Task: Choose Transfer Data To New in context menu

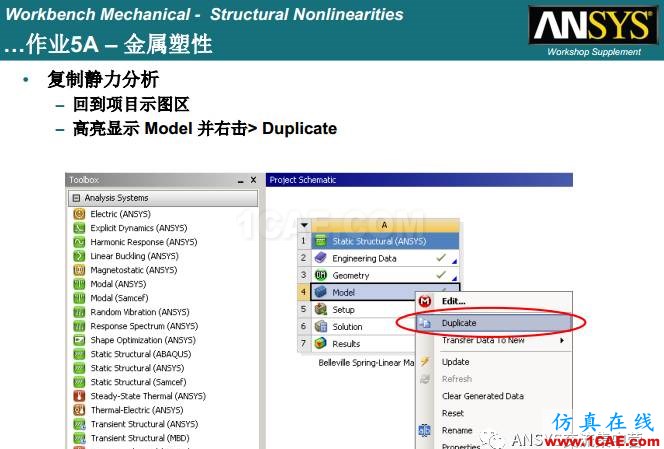Action: pos(483,340)
